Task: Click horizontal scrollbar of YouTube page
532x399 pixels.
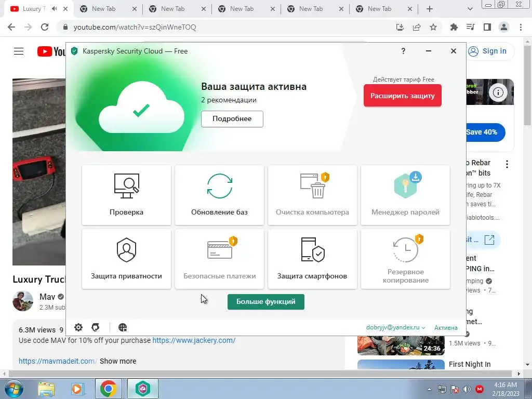Action: coord(261,374)
